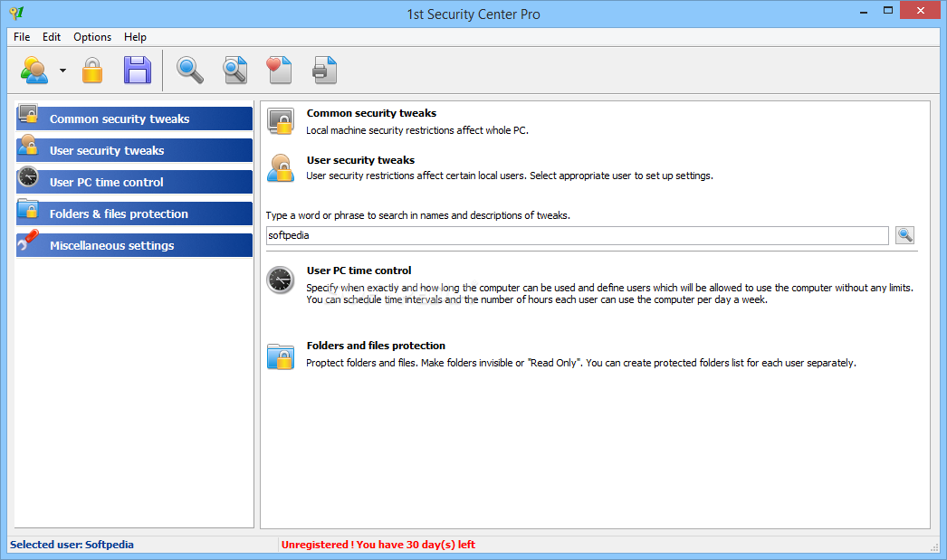This screenshot has width=947, height=560.
Task: Click the User security tweaks heading in main panel
Action: [x=360, y=160]
